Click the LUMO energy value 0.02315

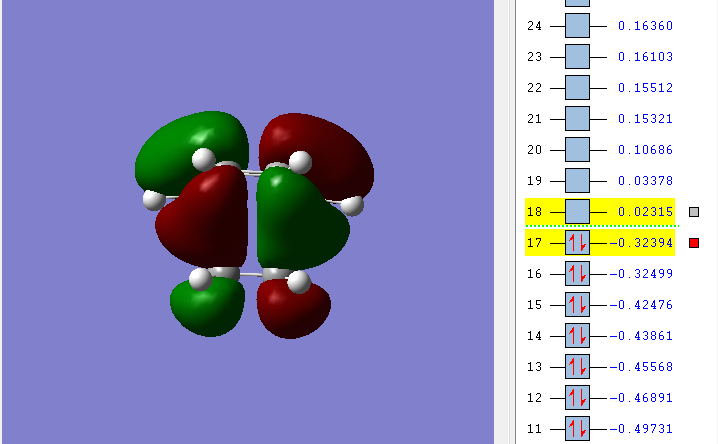pos(645,211)
